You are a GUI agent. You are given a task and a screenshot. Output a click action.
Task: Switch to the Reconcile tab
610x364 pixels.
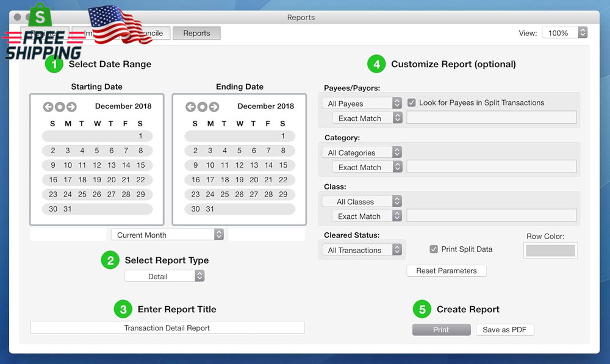(150, 33)
